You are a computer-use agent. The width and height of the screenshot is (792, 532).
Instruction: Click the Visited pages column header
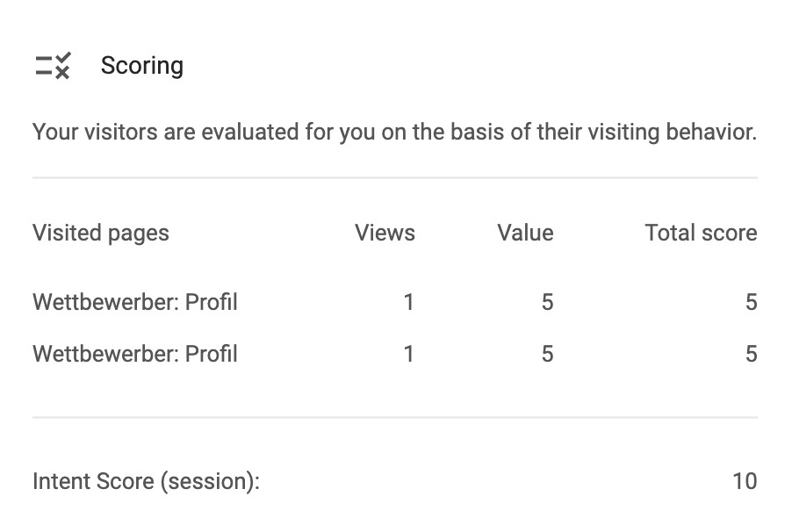click(x=101, y=233)
